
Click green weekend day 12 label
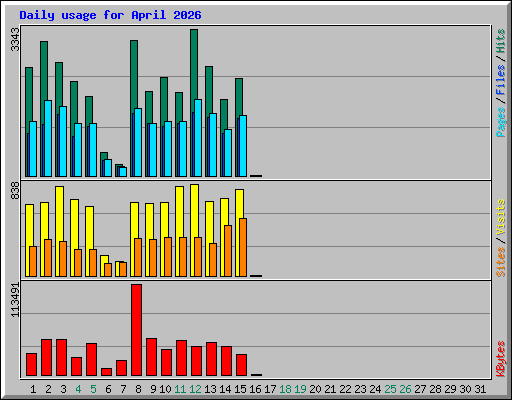click(x=195, y=389)
